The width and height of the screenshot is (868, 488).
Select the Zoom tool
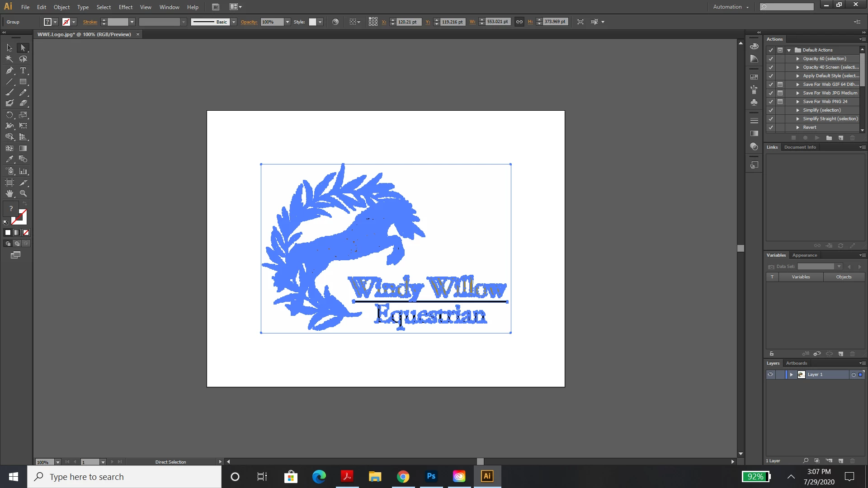pos(23,193)
